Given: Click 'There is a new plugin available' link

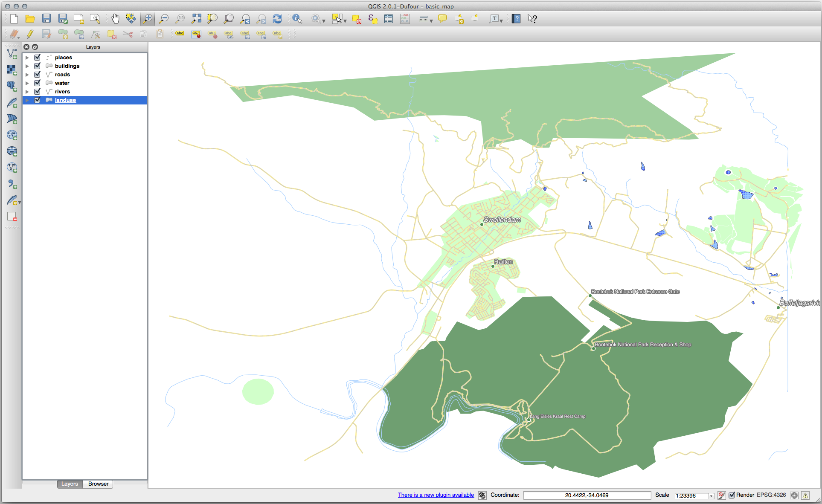Looking at the screenshot, I should 436,495.
